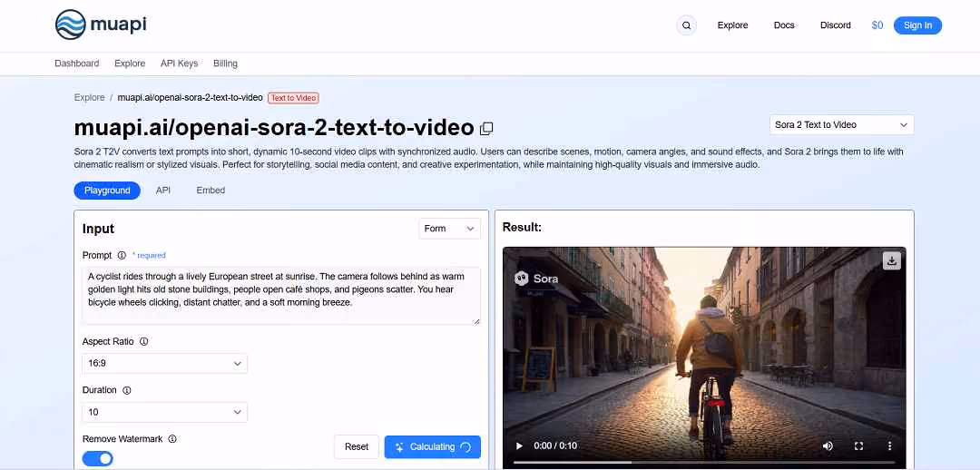The width and height of the screenshot is (980, 470).
Task: Turn off the Remove Watermark switch
Action: click(97, 459)
